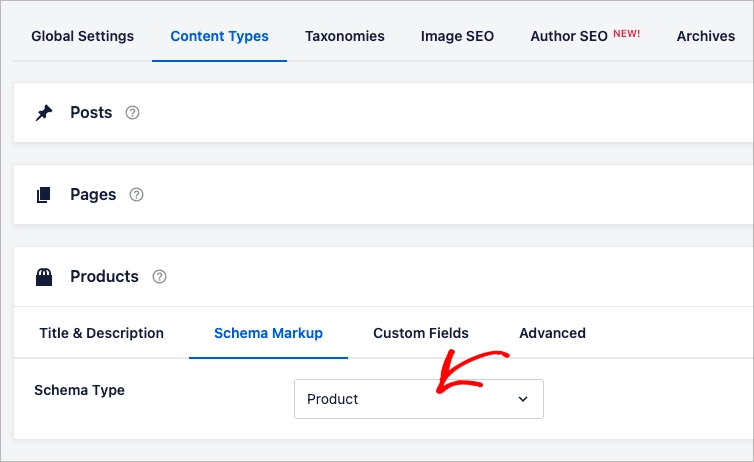Open the Custom Fields sub-tab
Image resolution: width=754 pixels, height=462 pixels.
421,333
